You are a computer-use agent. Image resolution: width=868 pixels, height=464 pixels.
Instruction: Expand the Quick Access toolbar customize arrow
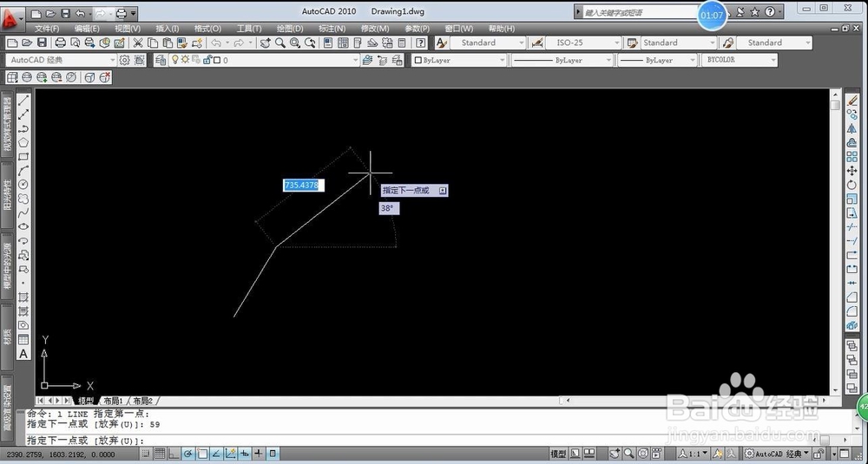pyautogui.click(x=134, y=13)
